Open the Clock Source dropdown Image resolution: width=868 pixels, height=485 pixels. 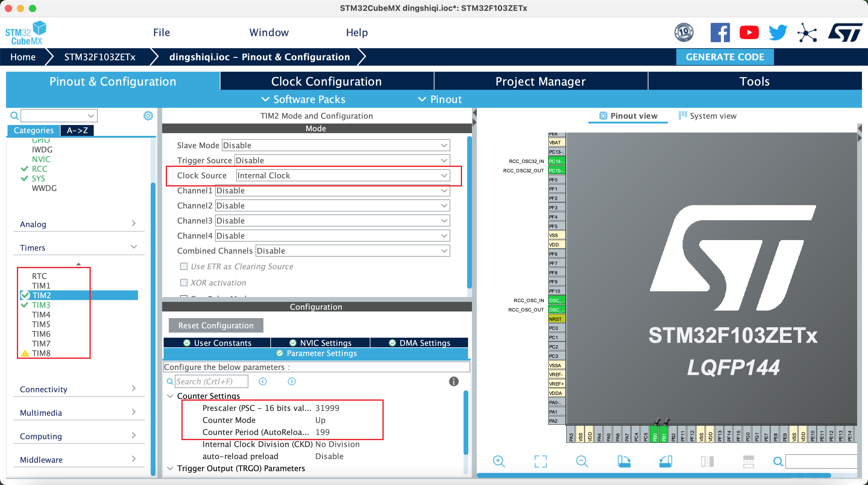343,176
